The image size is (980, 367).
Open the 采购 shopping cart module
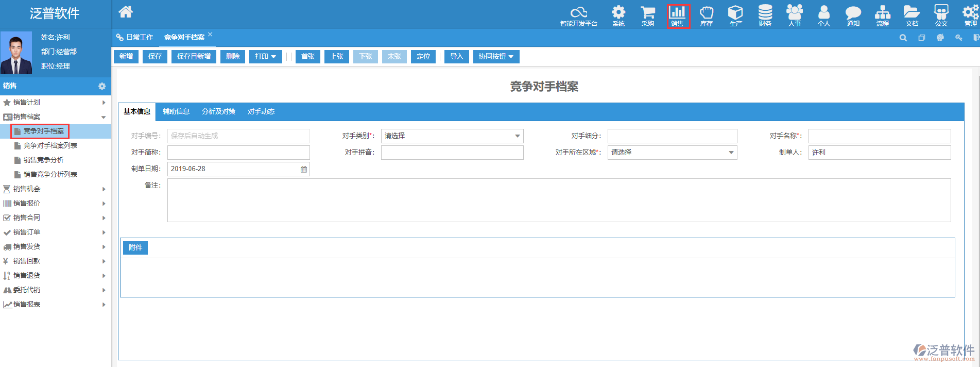point(647,15)
